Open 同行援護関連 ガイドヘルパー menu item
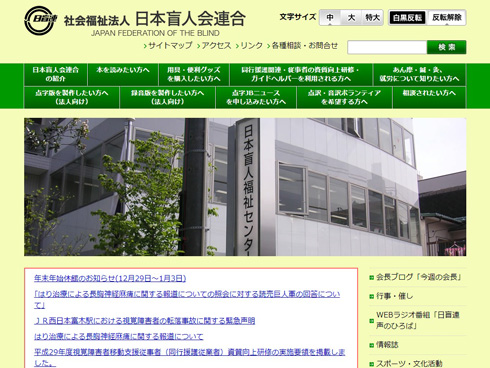The width and height of the screenshot is (490, 368). [301, 74]
